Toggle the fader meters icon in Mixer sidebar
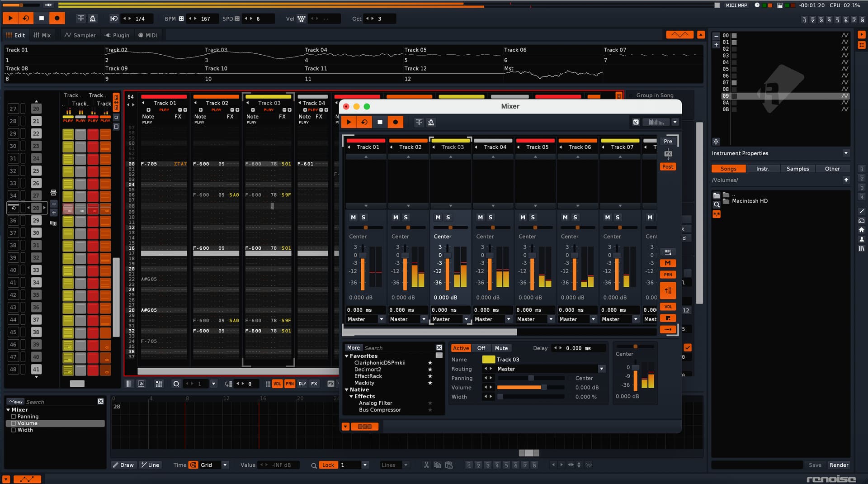Viewport: 868px width, 484px height. 668,291
